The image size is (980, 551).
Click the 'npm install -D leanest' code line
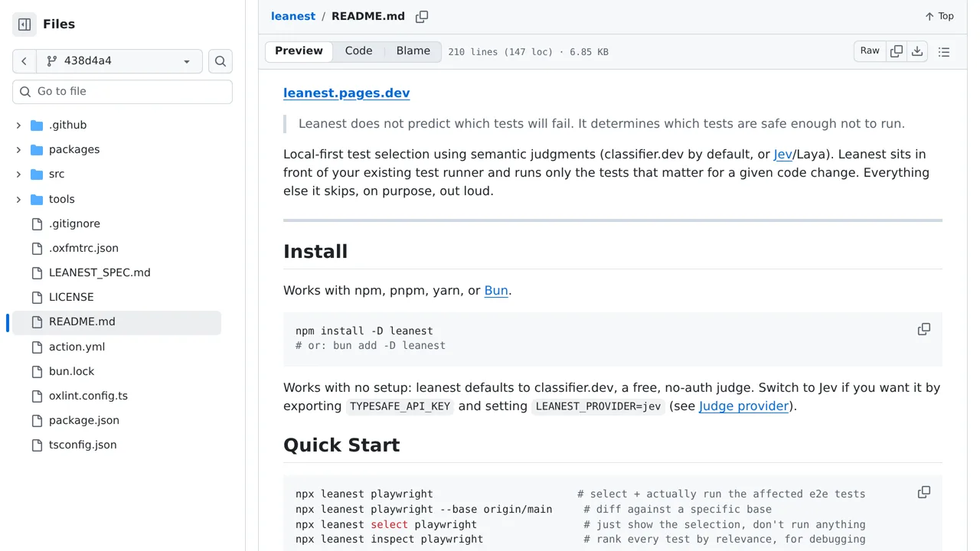[364, 331]
